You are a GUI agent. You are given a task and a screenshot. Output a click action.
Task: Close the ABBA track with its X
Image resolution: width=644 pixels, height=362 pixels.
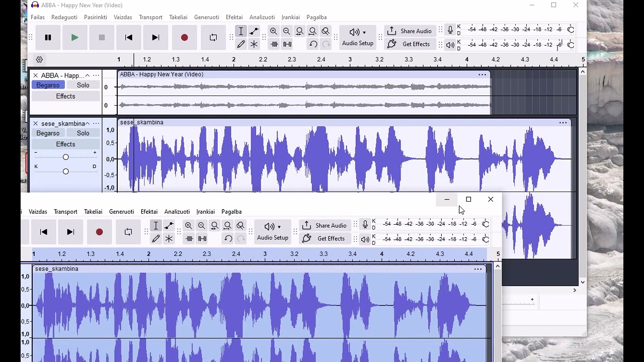[36, 75]
